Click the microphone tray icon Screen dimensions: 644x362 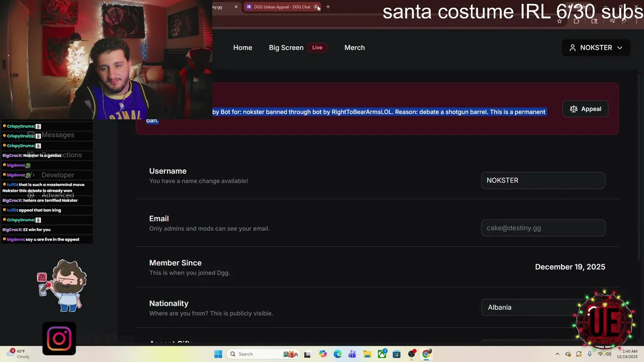tap(590, 354)
